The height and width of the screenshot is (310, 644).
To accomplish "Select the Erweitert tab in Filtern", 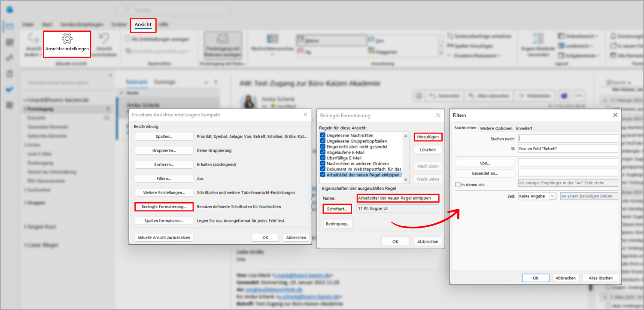I will (524, 128).
